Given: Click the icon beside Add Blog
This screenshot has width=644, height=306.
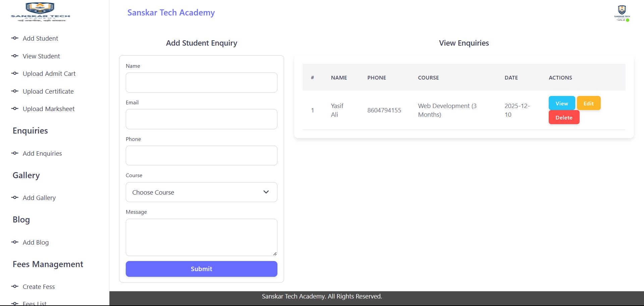Looking at the screenshot, I should coord(15,242).
